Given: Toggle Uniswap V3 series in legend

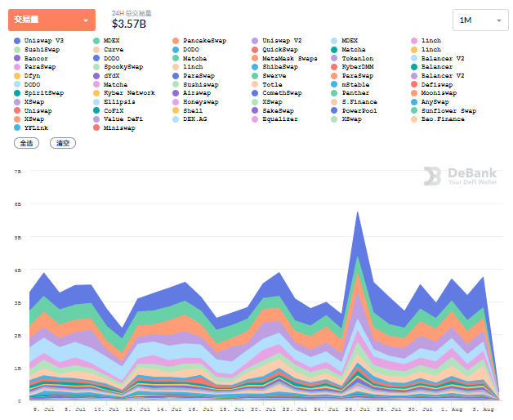Looking at the screenshot, I should [x=39, y=41].
